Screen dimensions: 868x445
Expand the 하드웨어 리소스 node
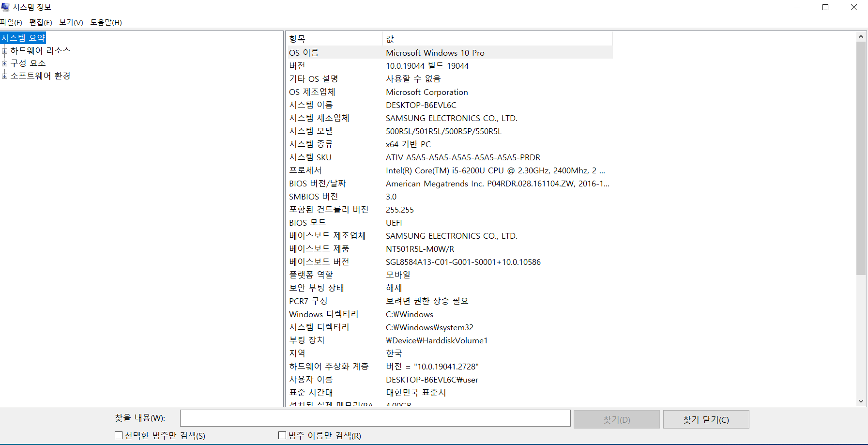4,51
